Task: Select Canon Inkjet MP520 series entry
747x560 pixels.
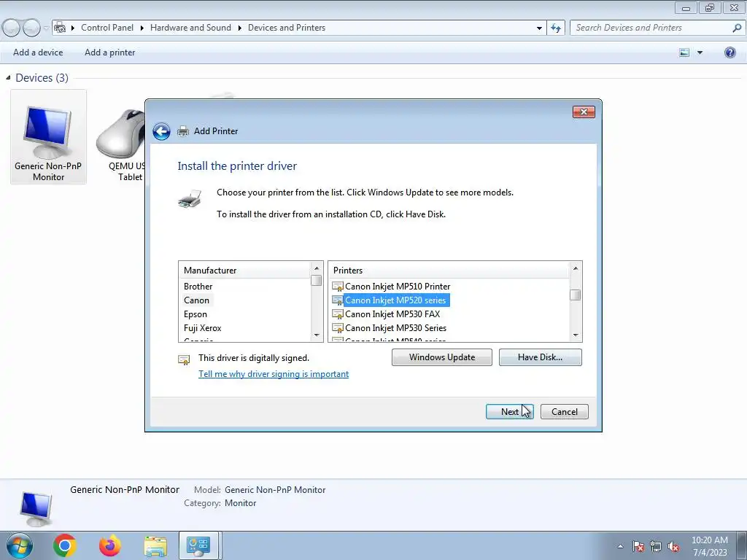Action: [395, 300]
